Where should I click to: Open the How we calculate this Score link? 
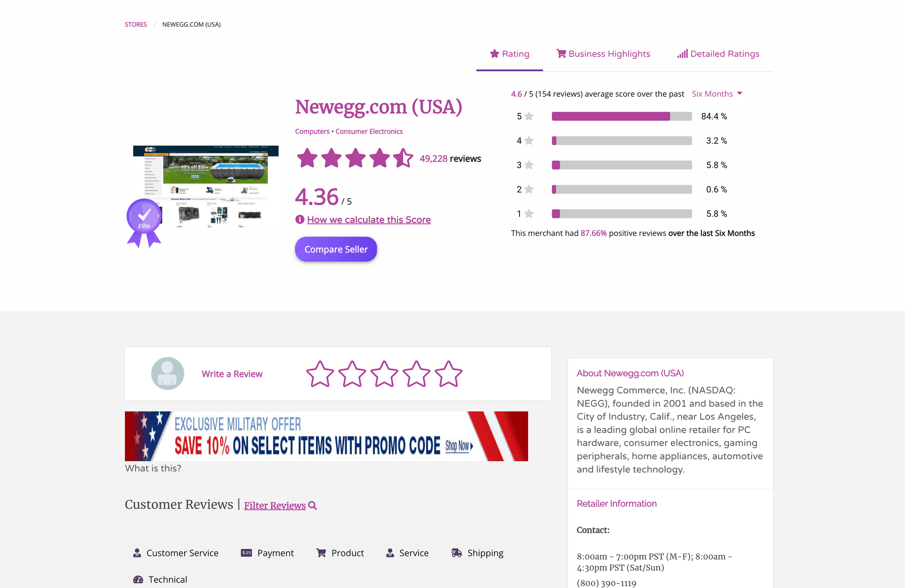(x=368, y=219)
